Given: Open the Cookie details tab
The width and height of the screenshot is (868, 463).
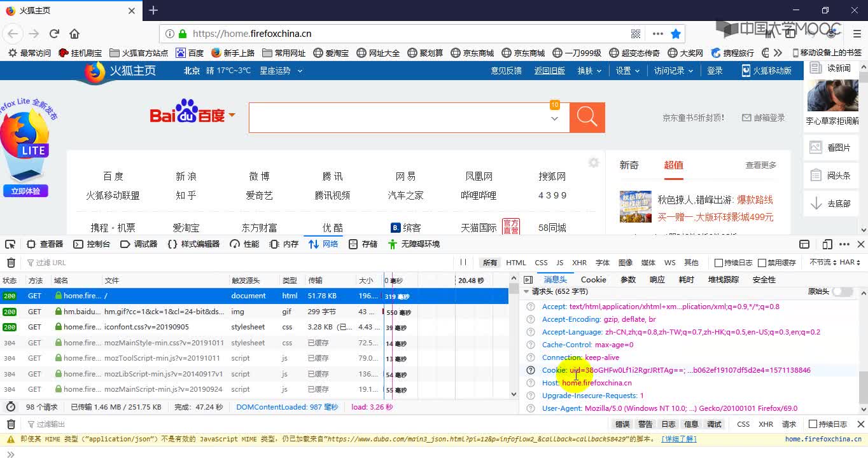Looking at the screenshot, I should click(x=593, y=280).
